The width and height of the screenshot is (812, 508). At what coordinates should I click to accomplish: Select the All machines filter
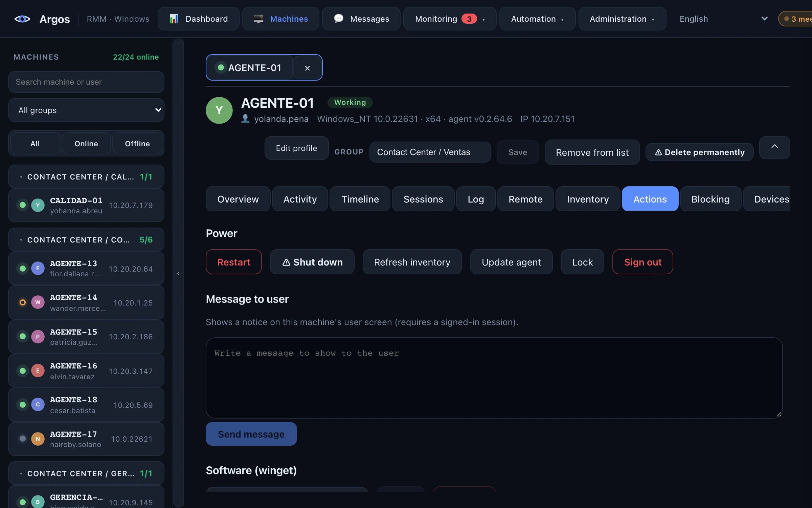pos(35,144)
